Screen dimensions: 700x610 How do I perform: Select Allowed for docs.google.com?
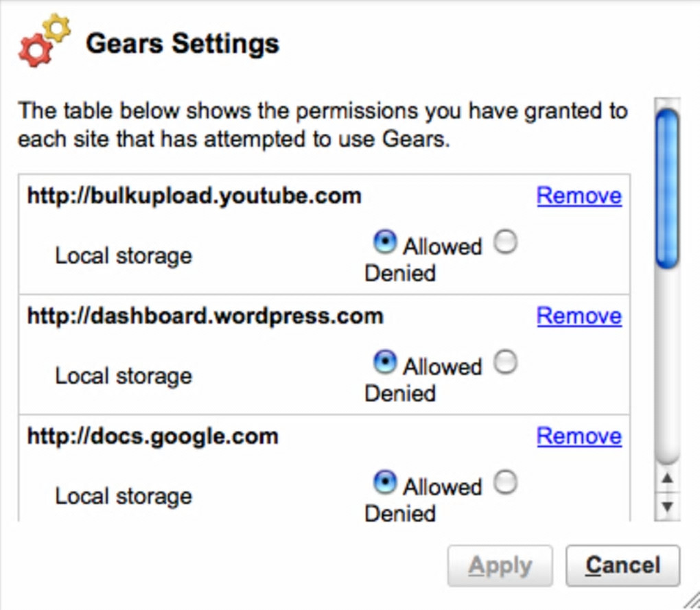point(385,482)
